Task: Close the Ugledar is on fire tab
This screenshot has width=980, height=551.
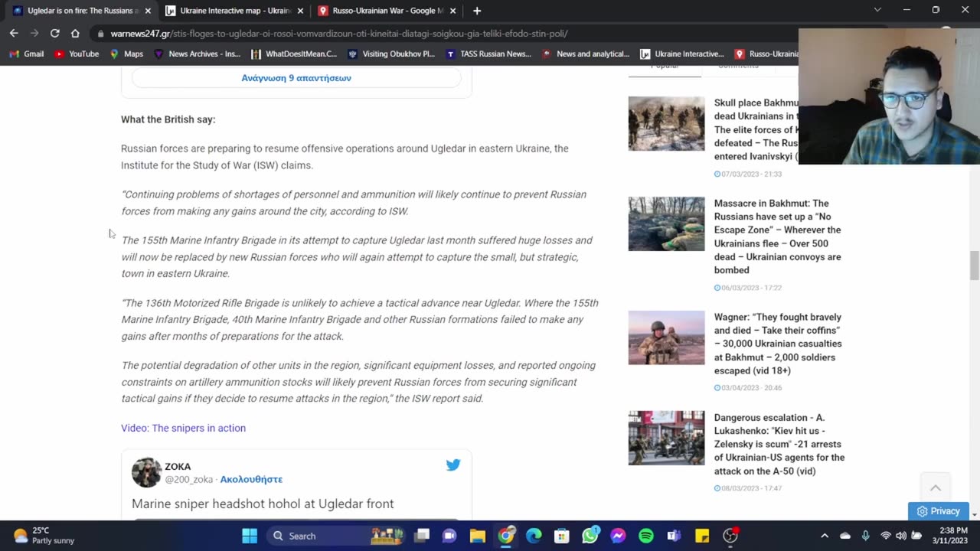Action: coord(148,11)
